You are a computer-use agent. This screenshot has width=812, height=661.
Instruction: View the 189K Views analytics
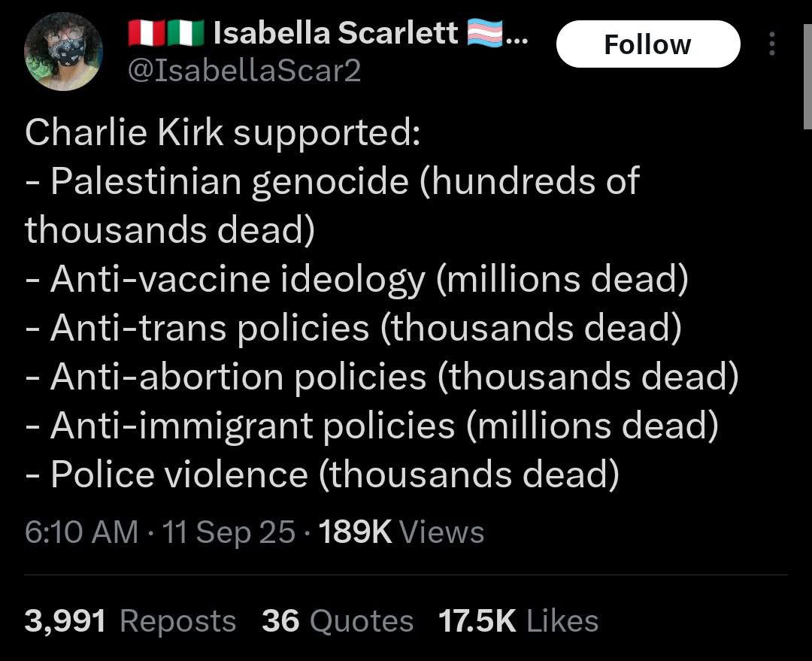(401, 532)
